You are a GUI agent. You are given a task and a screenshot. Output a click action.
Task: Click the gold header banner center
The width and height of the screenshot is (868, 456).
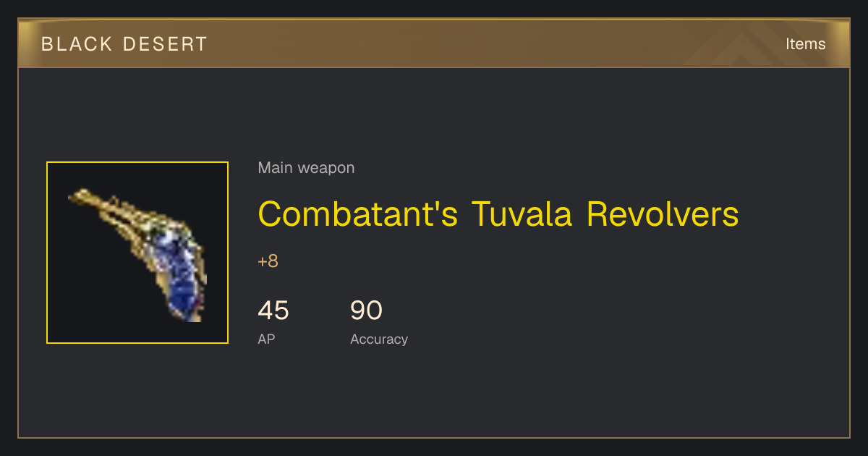coord(434,43)
